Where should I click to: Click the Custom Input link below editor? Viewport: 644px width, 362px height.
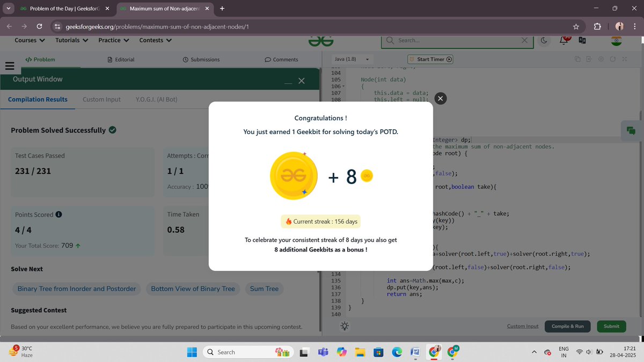pos(523,326)
